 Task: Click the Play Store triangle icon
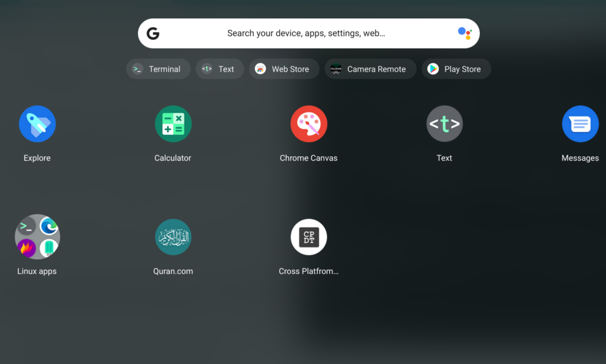tap(433, 69)
